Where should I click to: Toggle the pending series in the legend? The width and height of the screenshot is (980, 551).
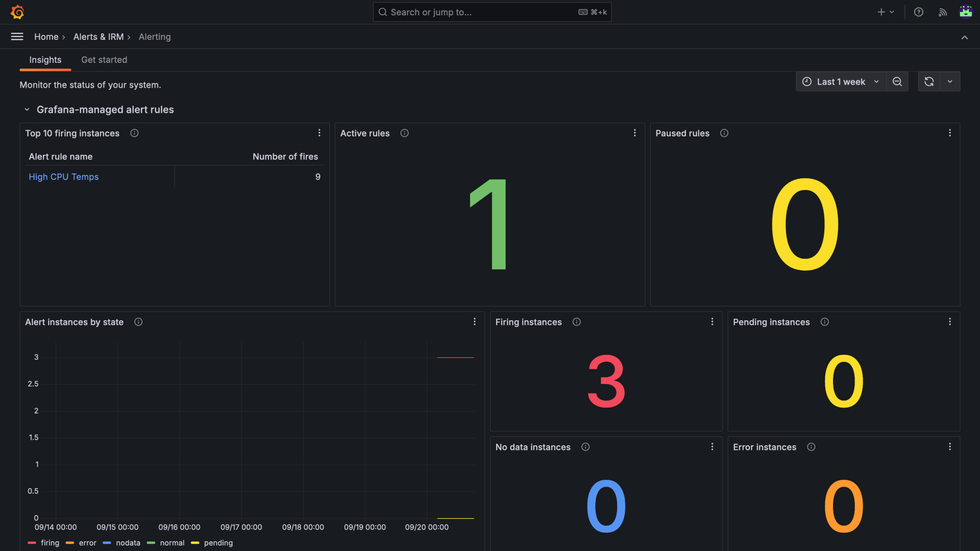(x=218, y=543)
